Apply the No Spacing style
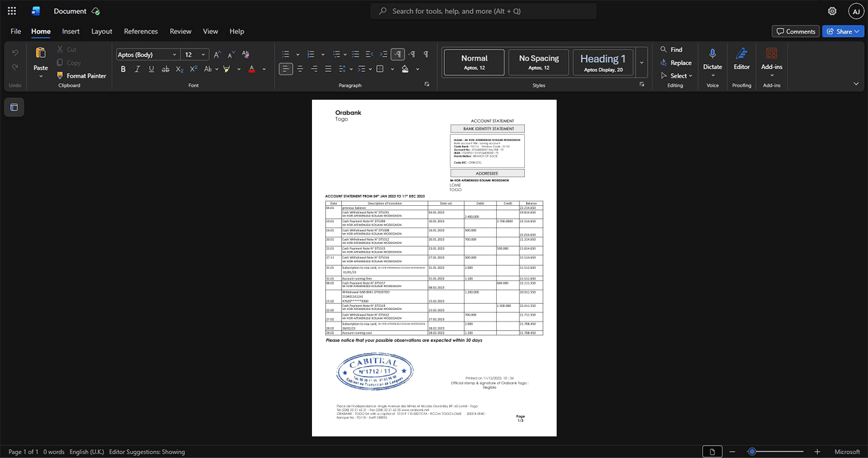Viewport: 868px width, 458px height. pos(539,62)
